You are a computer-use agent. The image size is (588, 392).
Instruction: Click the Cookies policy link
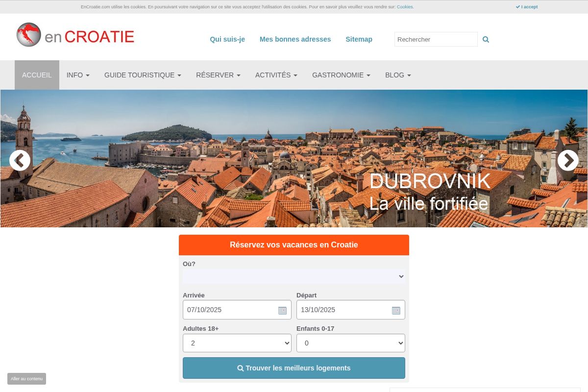tap(405, 7)
